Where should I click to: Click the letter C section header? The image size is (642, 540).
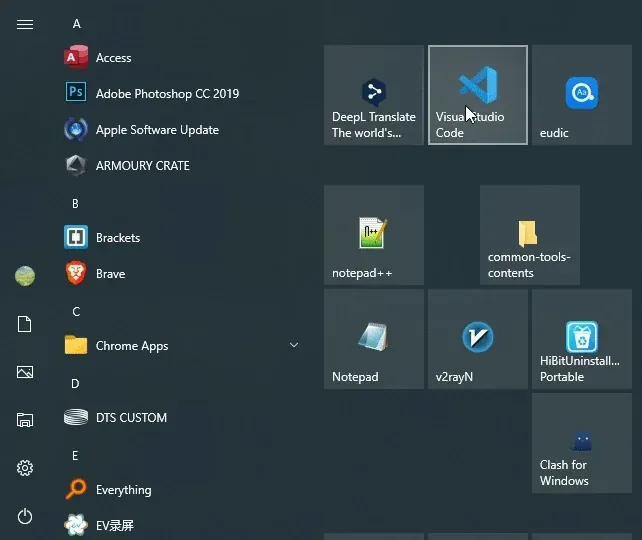76,312
